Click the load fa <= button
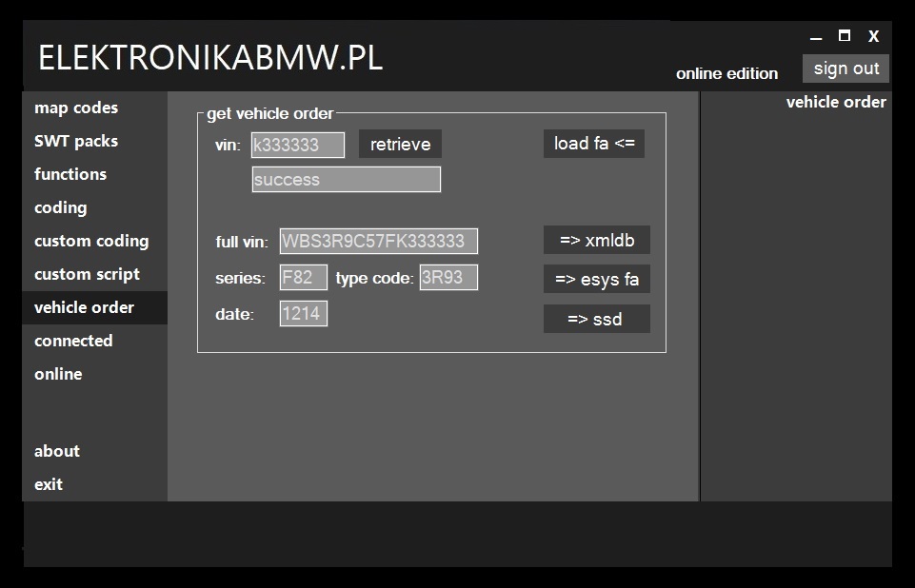 (594, 144)
